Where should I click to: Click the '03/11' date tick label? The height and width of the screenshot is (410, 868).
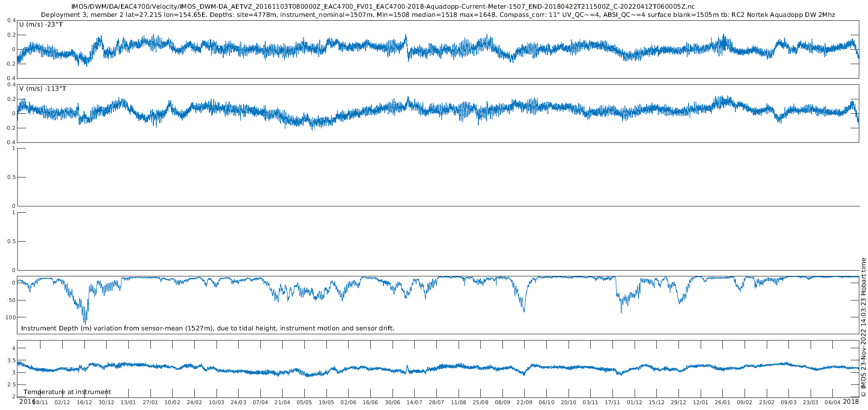point(591,402)
